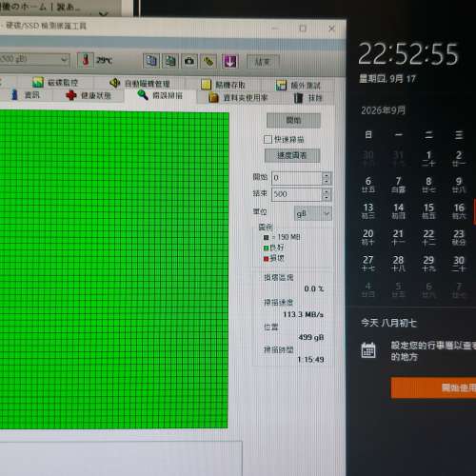Click the red thermometer temperature icon

pyautogui.click(x=86, y=60)
